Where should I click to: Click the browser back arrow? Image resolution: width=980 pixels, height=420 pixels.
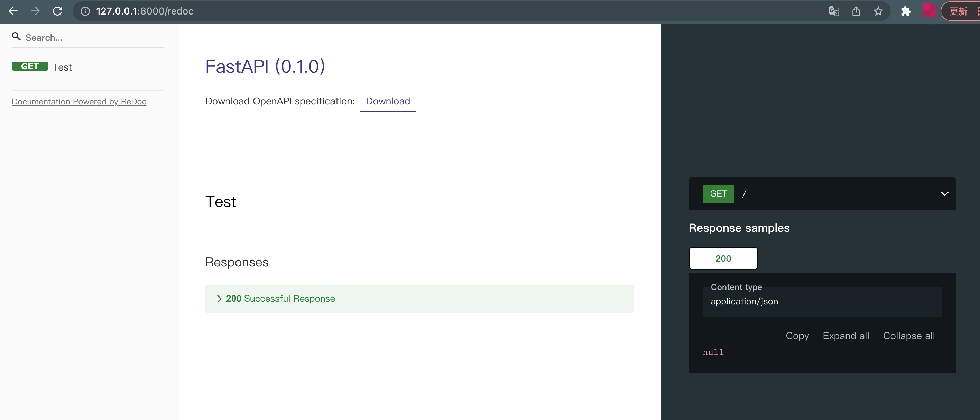pyautogui.click(x=13, y=11)
